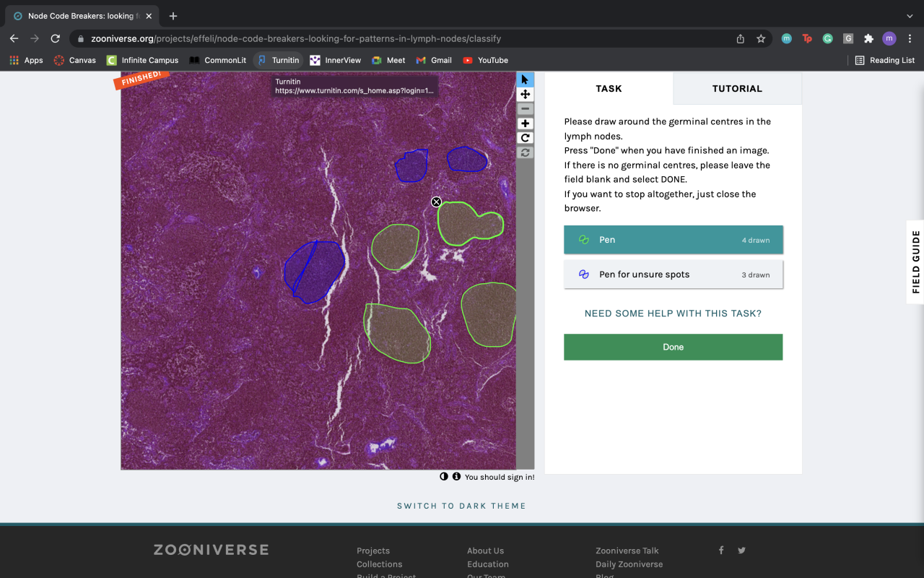This screenshot has width=924, height=578.
Task: Delete the selected green outline mark
Action: tap(436, 202)
